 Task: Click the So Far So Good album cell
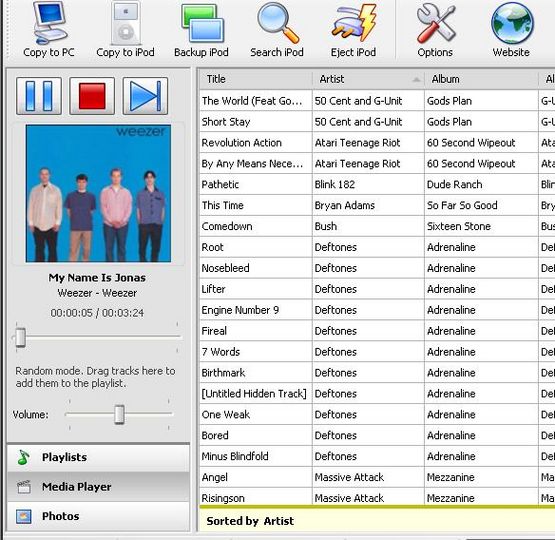(481, 205)
